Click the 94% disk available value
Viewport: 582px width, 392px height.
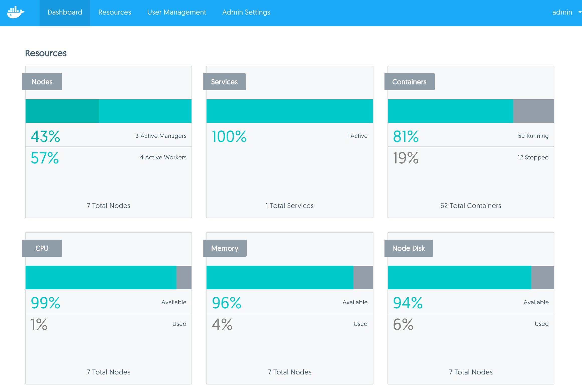pos(408,303)
